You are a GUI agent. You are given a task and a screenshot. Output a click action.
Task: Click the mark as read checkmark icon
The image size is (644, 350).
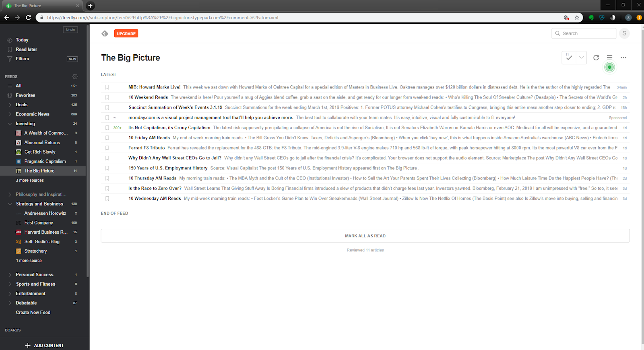pos(569,58)
